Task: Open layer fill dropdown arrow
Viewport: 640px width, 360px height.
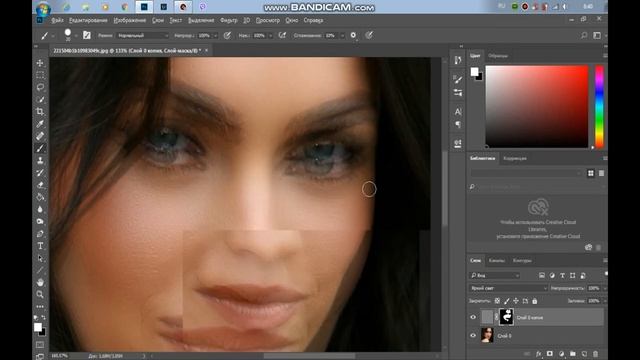Action: click(x=605, y=301)
